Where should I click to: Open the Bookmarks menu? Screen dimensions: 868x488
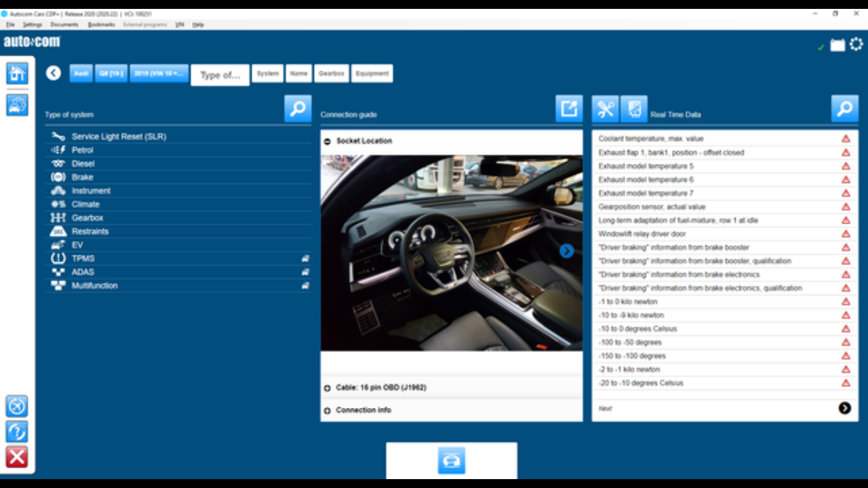coord(102,25)
